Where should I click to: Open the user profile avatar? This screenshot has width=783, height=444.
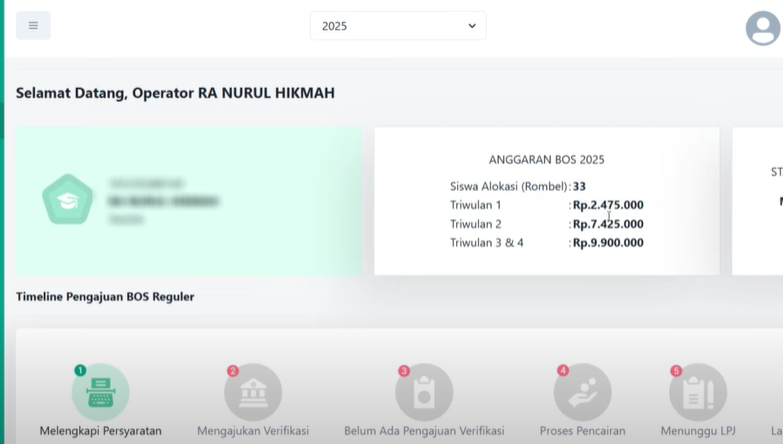(x=763, y=28)
